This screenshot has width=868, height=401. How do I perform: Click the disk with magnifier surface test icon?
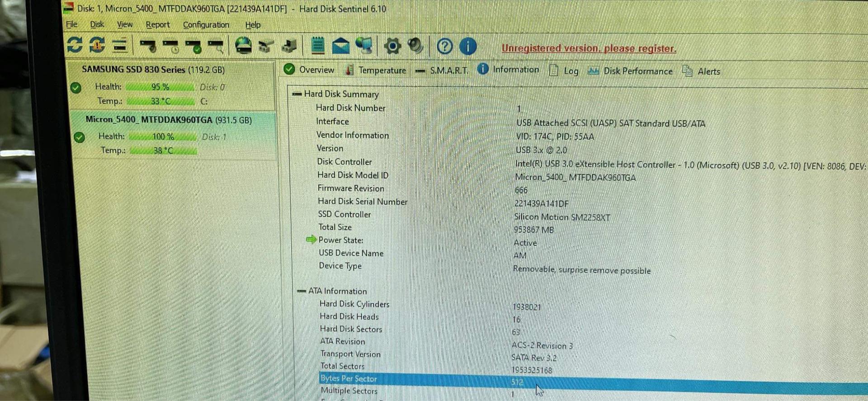click(216, 47)
